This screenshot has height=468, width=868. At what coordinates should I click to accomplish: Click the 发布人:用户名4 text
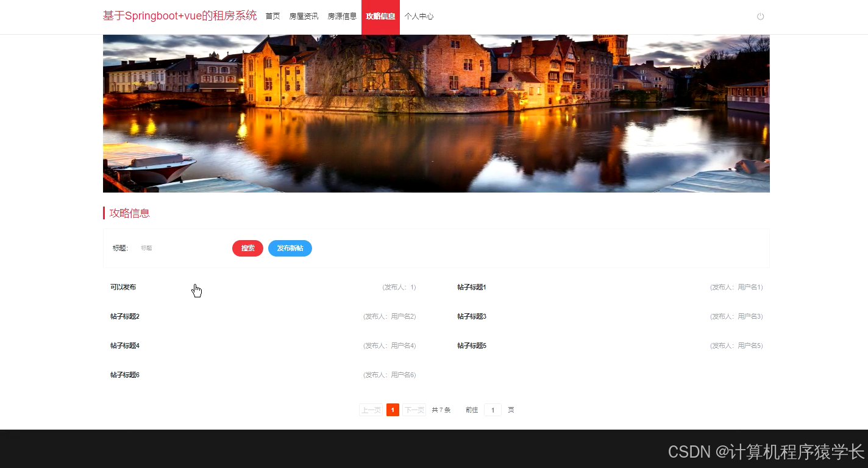[390, 346]
